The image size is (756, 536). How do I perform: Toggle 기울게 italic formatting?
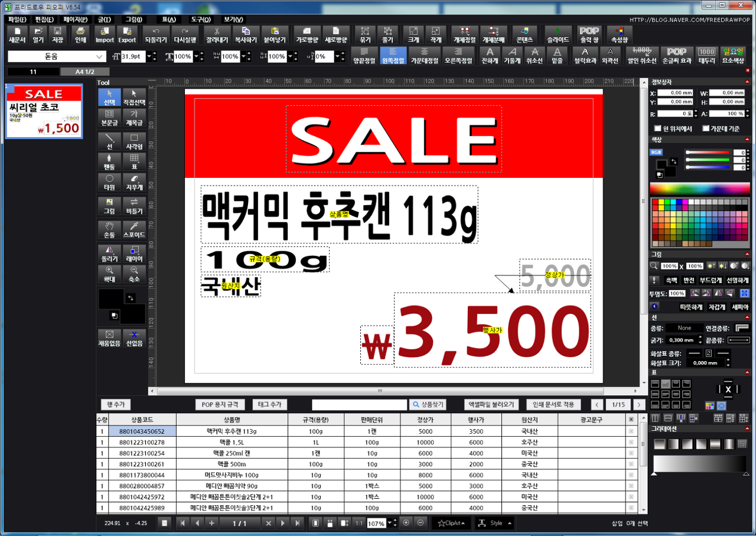[x=512, y=56]
